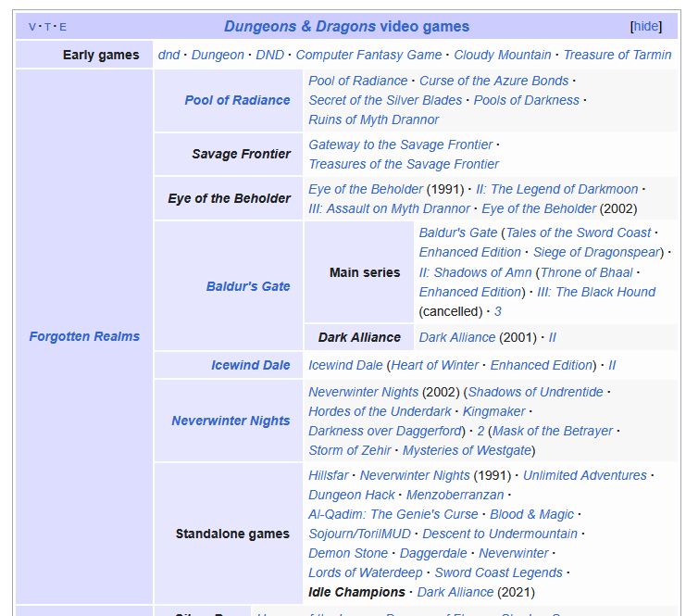This screenshot has height=616, width=686.
Task: Open the Cloudy Mountain link
Action: tap(503, 55)
